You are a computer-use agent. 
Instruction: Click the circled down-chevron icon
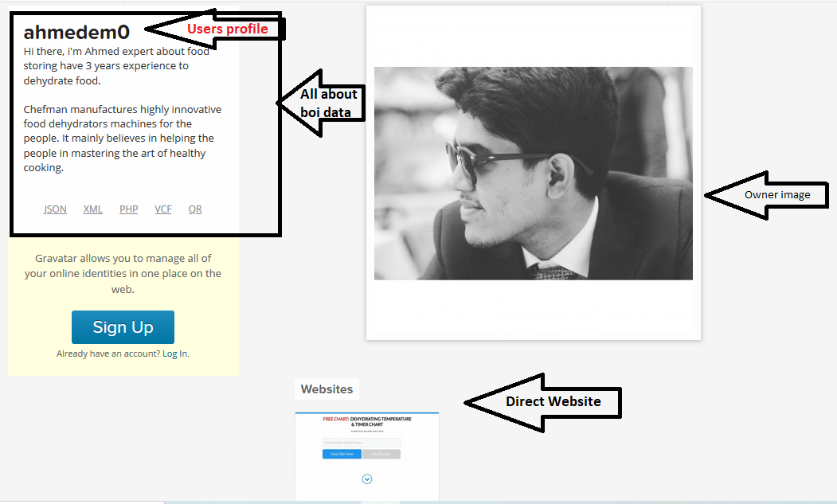367,479
